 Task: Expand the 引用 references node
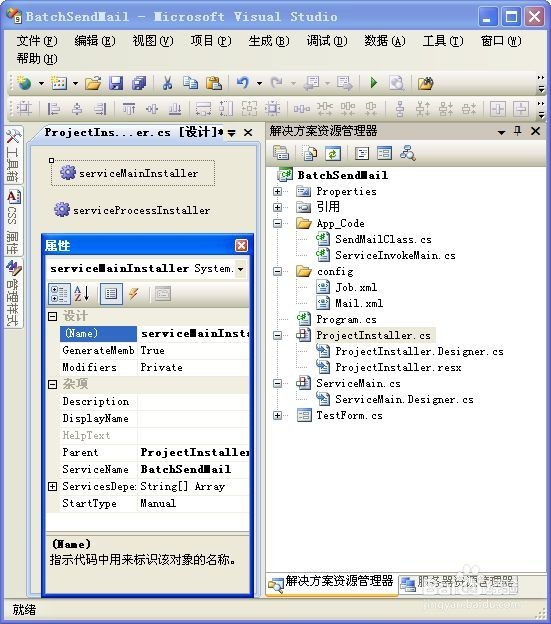[277, 207]
